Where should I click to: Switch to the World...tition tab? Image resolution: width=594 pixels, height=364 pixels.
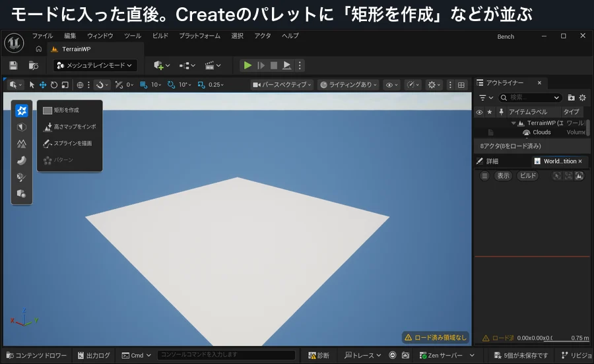pyautogui.click(x=559, y=161)
